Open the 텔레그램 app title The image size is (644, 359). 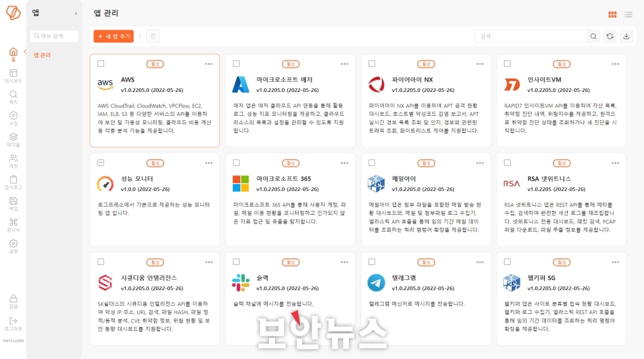pos(404,278)
